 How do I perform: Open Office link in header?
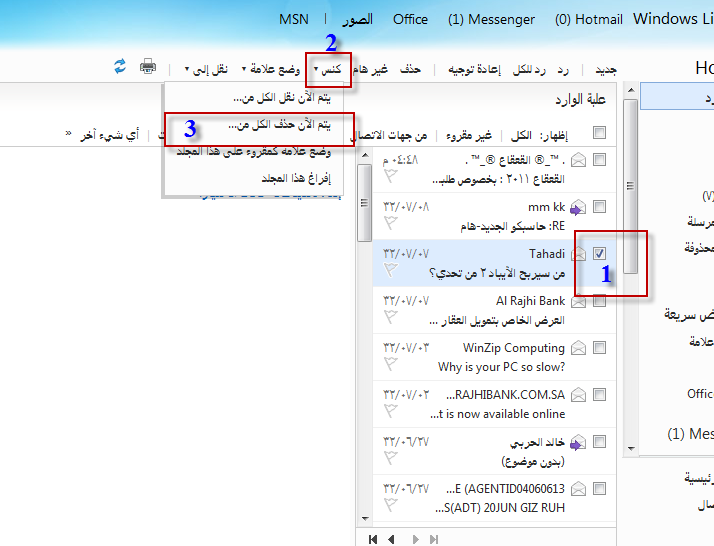(x=410, y=20)
